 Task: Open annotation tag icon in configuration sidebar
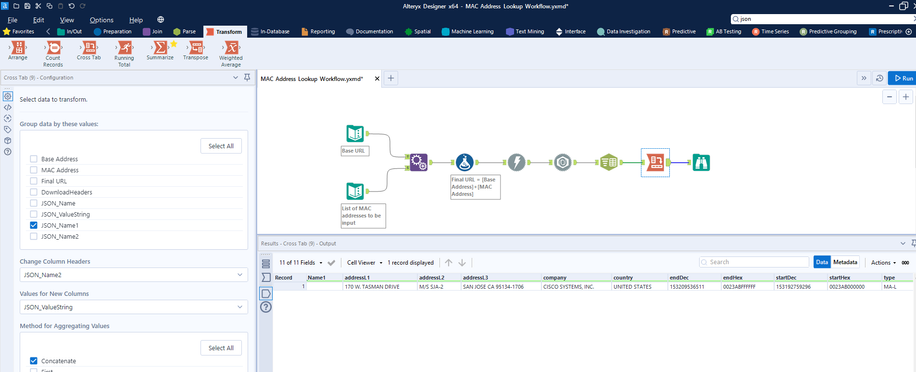point(8,129)
